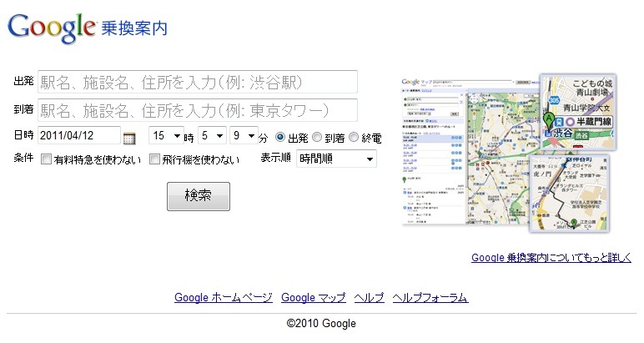Open the Google ホームページ link
644x343 pixels.
tap(224, 297)
